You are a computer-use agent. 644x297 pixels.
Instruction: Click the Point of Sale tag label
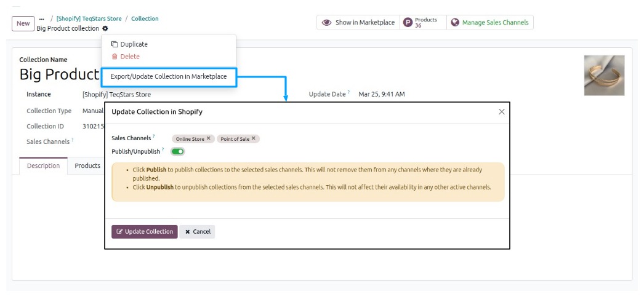235,139
